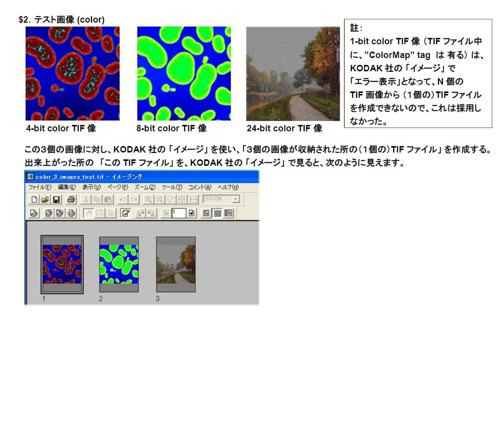This screenshot has width=504, height=423.
Task: Click the undo arrow icon
Action: 123,200
